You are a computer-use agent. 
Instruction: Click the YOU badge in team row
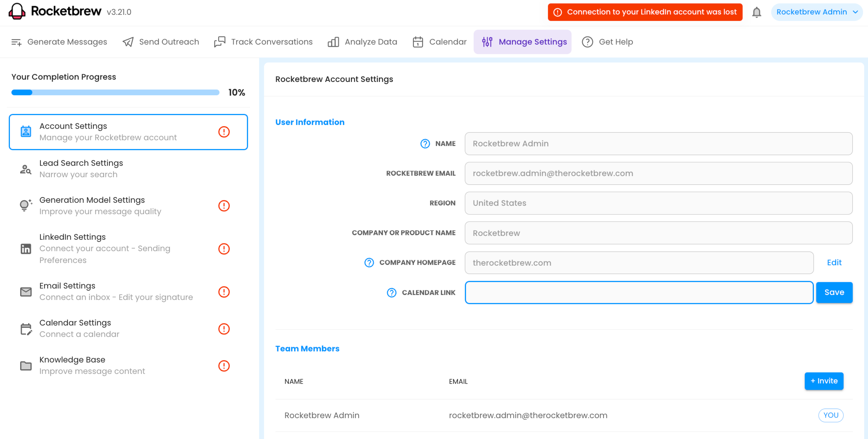[x=831, y=415]
